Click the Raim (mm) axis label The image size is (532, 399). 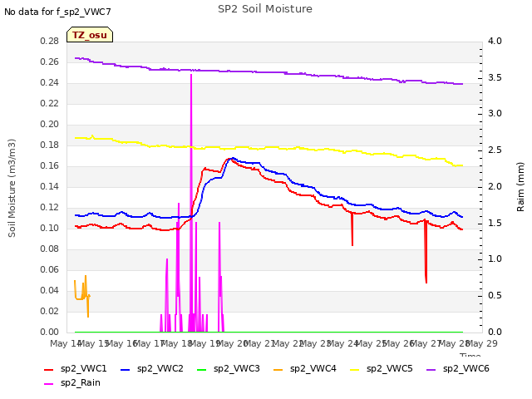(x=520, y=187)
